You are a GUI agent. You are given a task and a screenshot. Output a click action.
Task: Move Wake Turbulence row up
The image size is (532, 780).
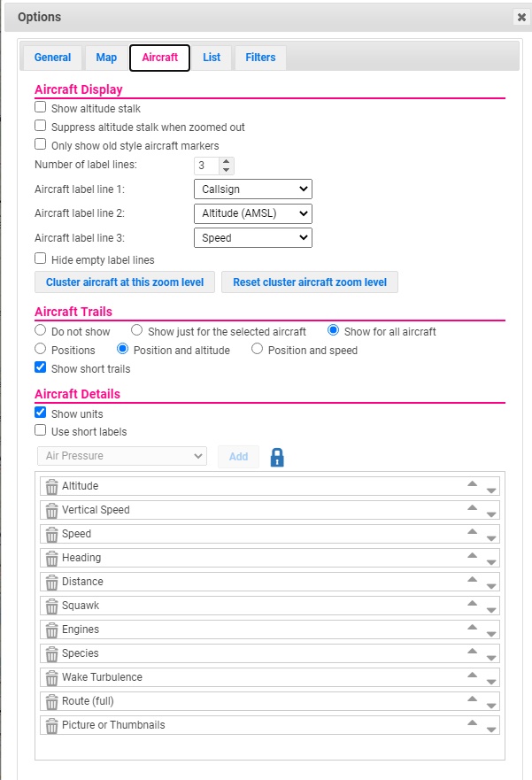click(x=473, y=675)
